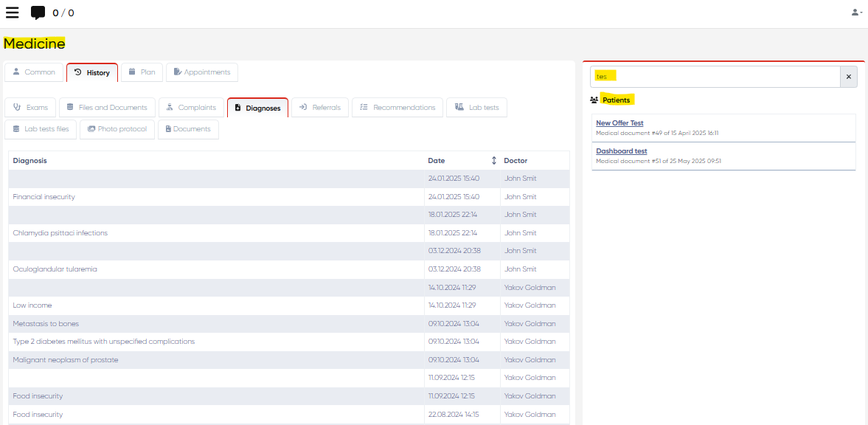Open the Plan tab
This screenshot has height=425, width=868.
click(142, 72)
